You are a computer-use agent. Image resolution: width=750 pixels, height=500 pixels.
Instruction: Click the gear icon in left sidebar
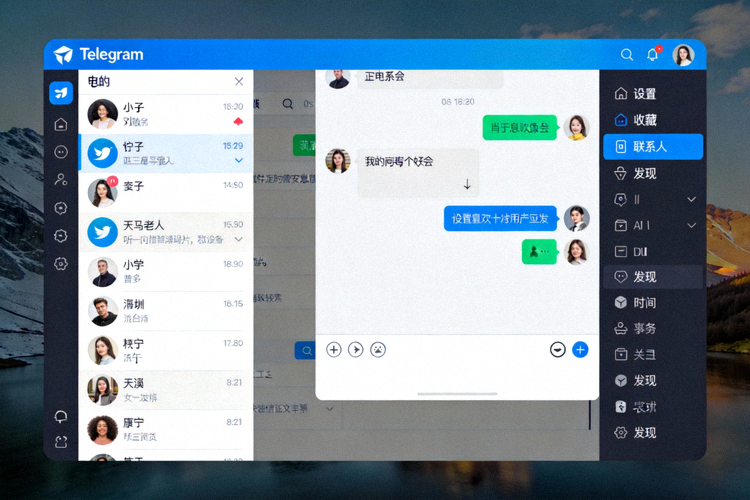(x=61, y=264)
